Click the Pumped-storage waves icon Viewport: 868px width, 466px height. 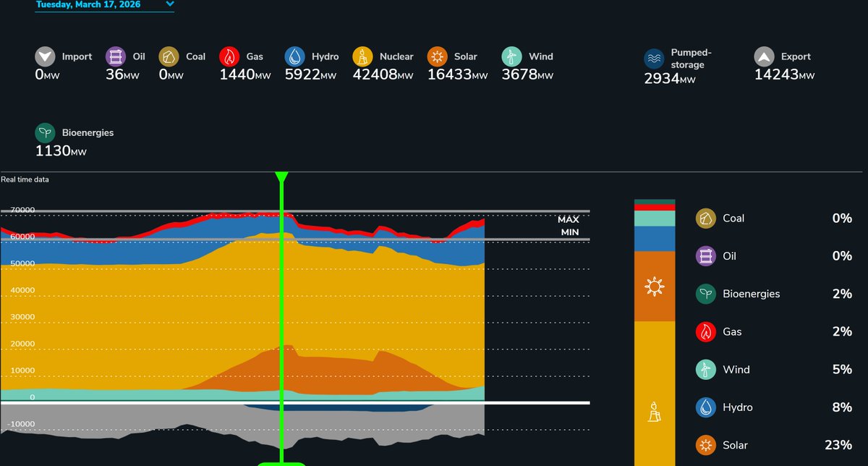[654, 58]
